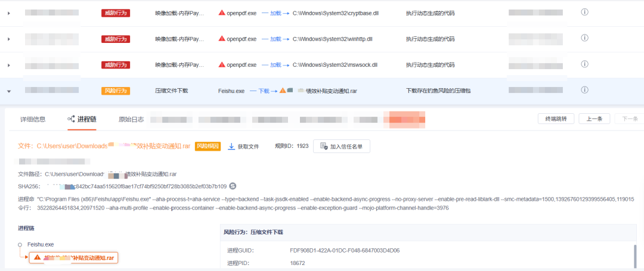The image size is (644, 271).
Task: Click process GUID value FDF908D1-422A-01DC-F048-6847003D4D06
Action: click(345, 250)
